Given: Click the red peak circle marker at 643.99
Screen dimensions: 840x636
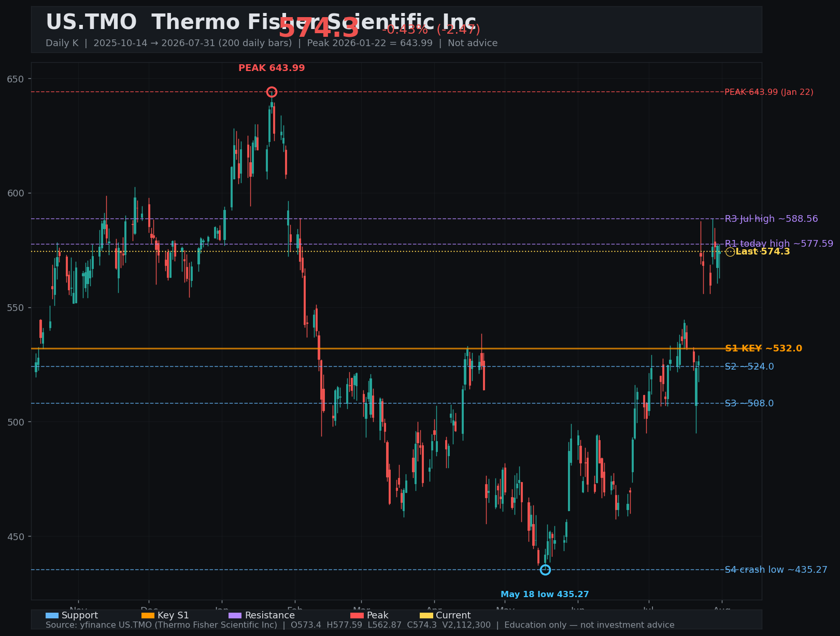Looking at the screenshot, I should click(272, 92).
